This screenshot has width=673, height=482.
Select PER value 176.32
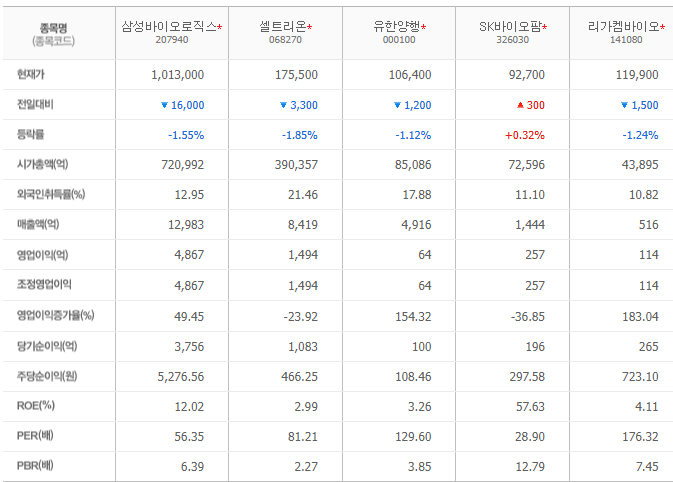coord(640,437)
